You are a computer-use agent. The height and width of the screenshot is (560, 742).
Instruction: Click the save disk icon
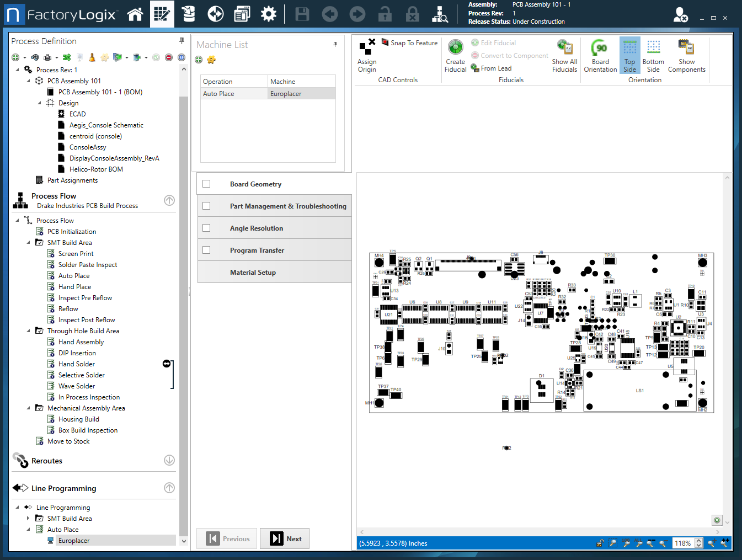pos(302,14)
